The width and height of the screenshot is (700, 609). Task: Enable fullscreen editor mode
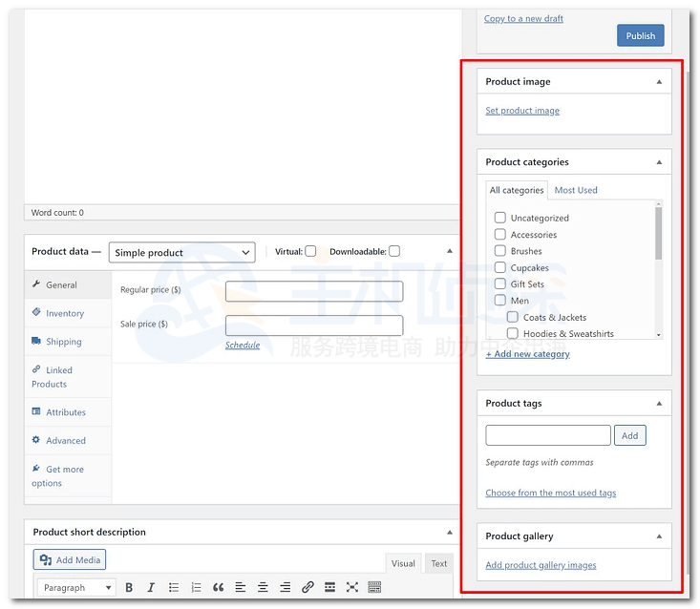(x=352, y=587)
